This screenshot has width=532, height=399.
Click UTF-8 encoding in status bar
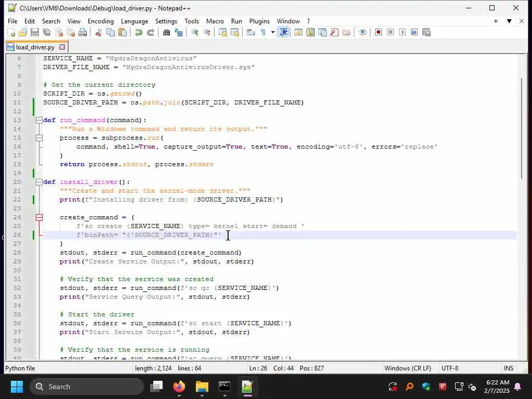pyautogui.click(x=449, y=368)
